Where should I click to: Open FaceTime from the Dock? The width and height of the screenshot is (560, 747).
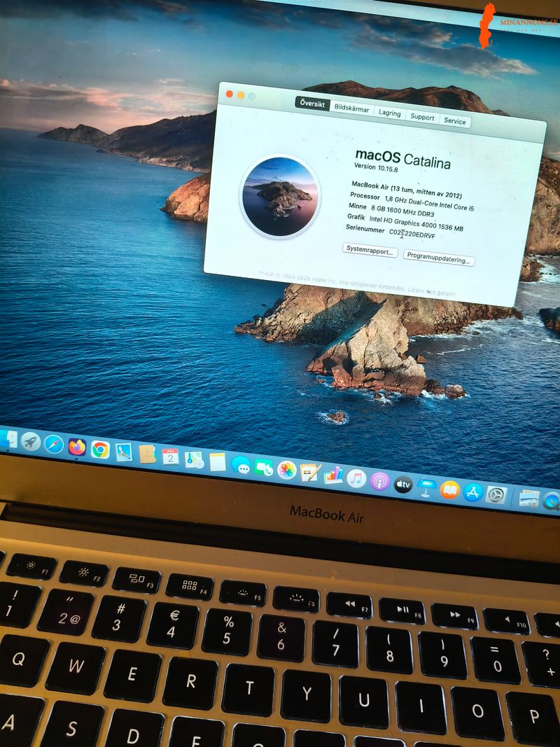click(x=263, y=468)
